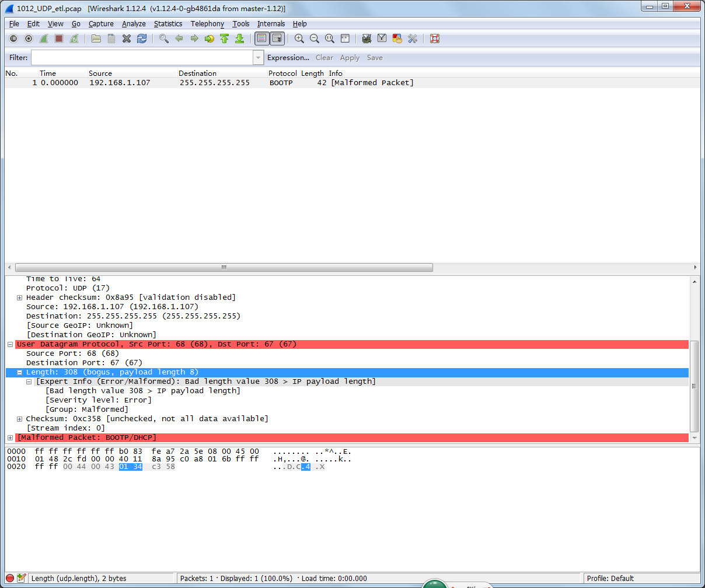Viewport: 705px width, 588px height.
Task: Sort packet list by Destination column
Action: pos(222,73)
